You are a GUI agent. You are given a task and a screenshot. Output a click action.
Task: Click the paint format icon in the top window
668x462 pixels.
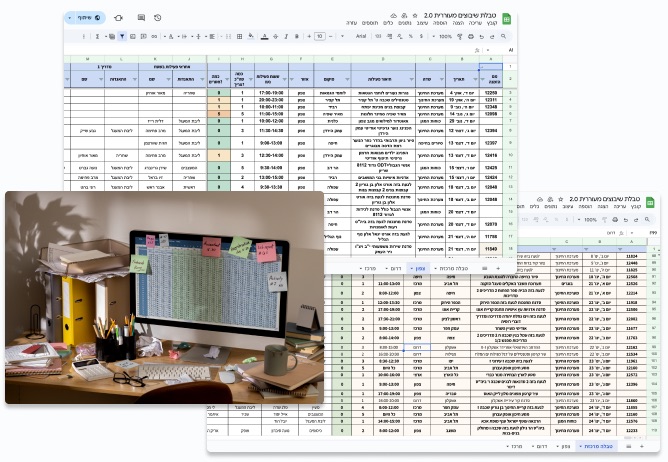[460, 37]
